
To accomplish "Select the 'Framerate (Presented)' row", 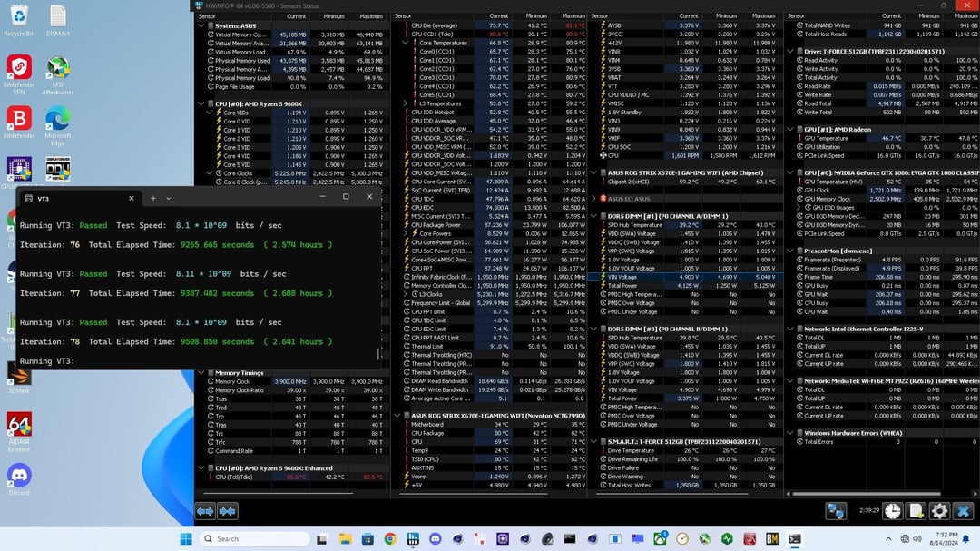I will point(885,260).
